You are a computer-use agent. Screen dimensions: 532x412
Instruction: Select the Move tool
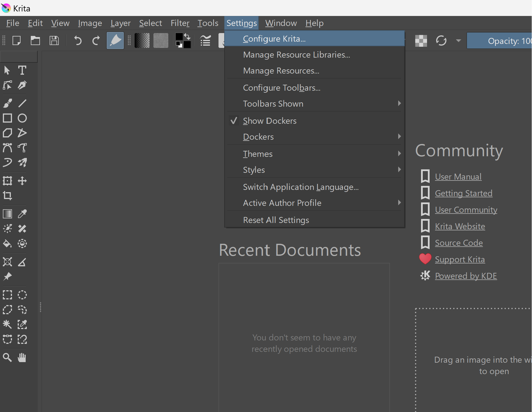pyautogui.click(x=22, y=180)
